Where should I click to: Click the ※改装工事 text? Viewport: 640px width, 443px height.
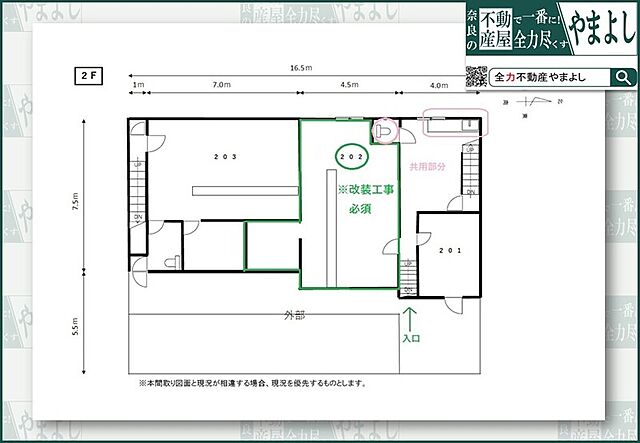pos(366,190)
